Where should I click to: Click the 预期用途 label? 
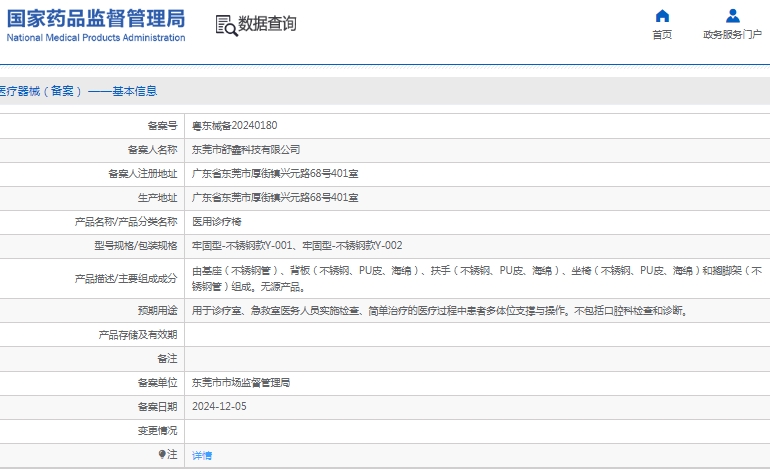click(157, 311)
